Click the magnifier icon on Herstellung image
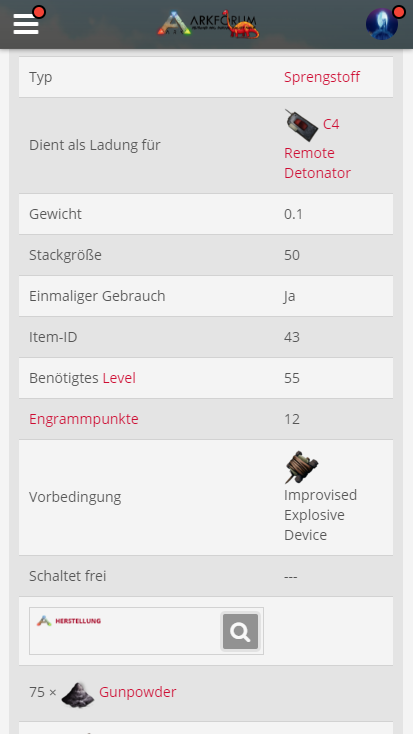413x734 pixels. click(x=240, y=631)
